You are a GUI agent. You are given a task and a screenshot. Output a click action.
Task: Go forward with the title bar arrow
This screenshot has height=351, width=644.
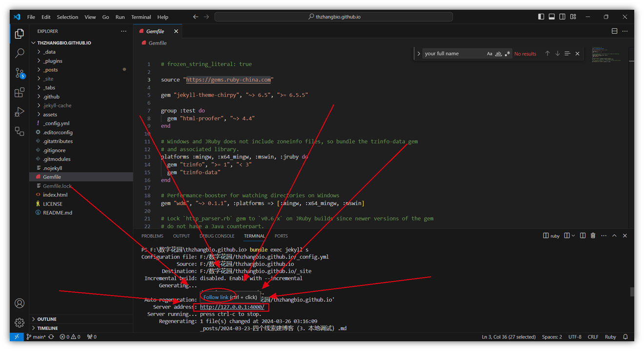[206, 17]
